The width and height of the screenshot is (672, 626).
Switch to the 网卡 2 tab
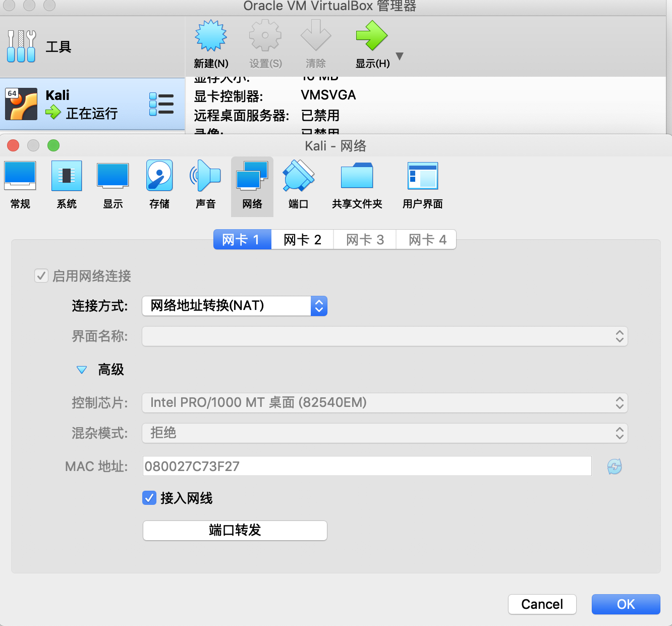(x=302, y=239)
